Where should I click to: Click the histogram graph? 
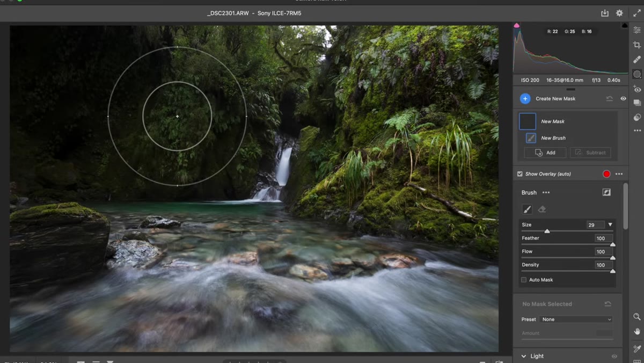[570, 48]
